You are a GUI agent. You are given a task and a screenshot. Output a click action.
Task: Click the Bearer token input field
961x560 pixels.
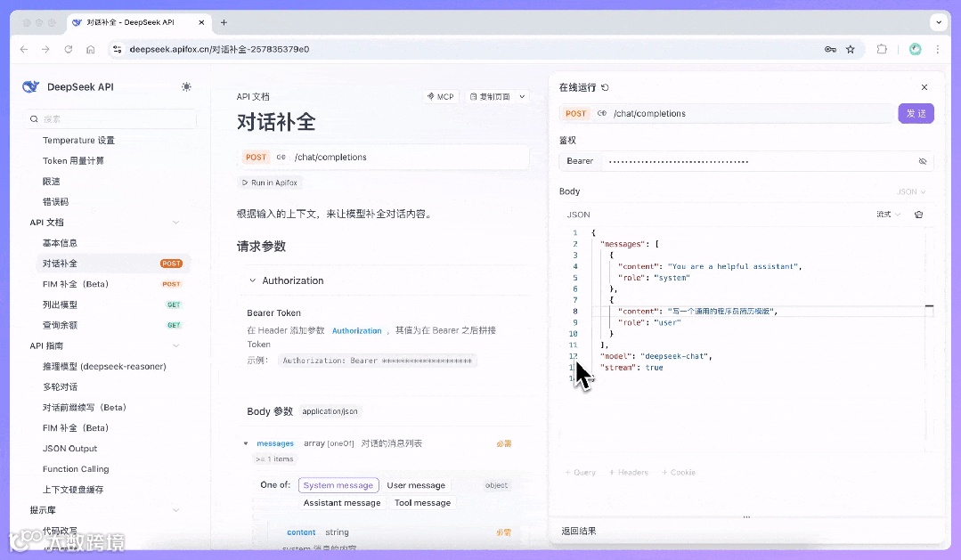point(757,161)
